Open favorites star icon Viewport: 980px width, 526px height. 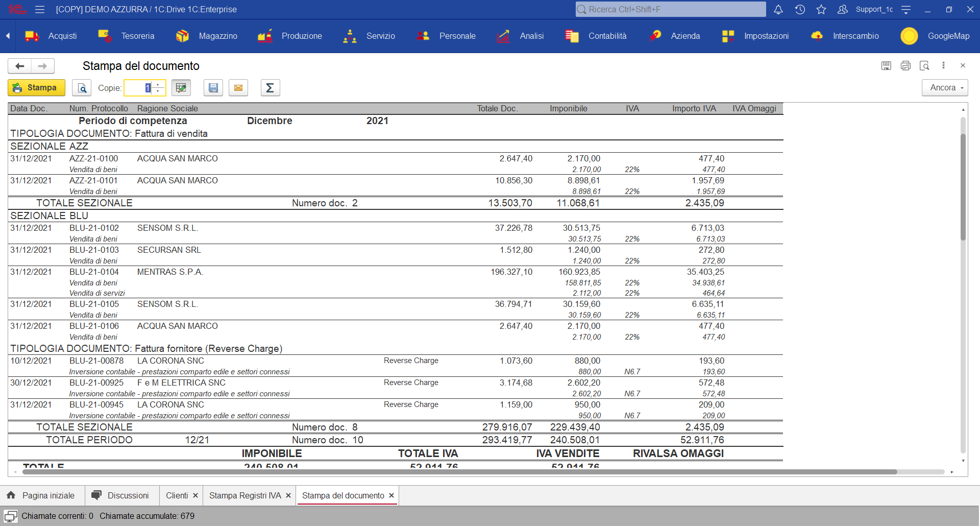[x=821, y=9]
